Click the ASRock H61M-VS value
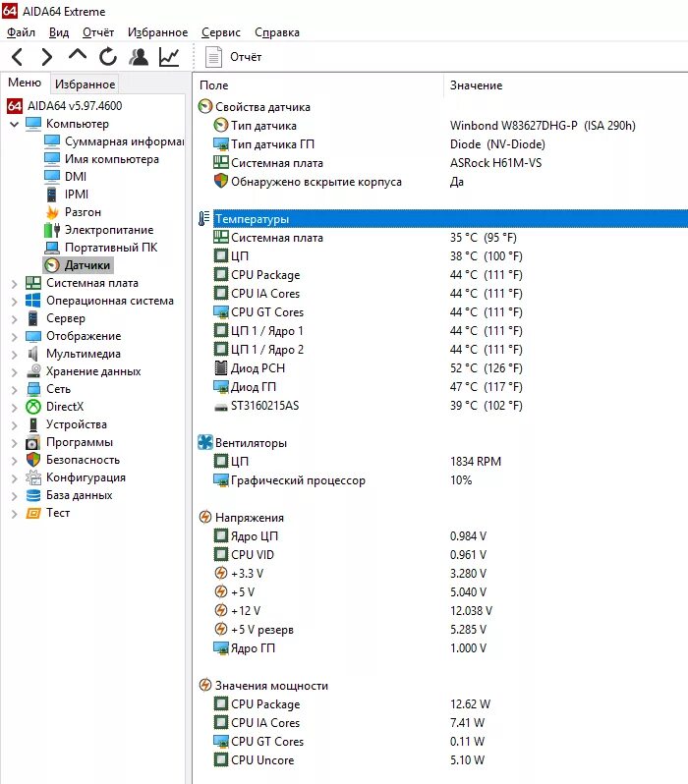The height and width of the screenshot is (784, 688). [495, 162]
